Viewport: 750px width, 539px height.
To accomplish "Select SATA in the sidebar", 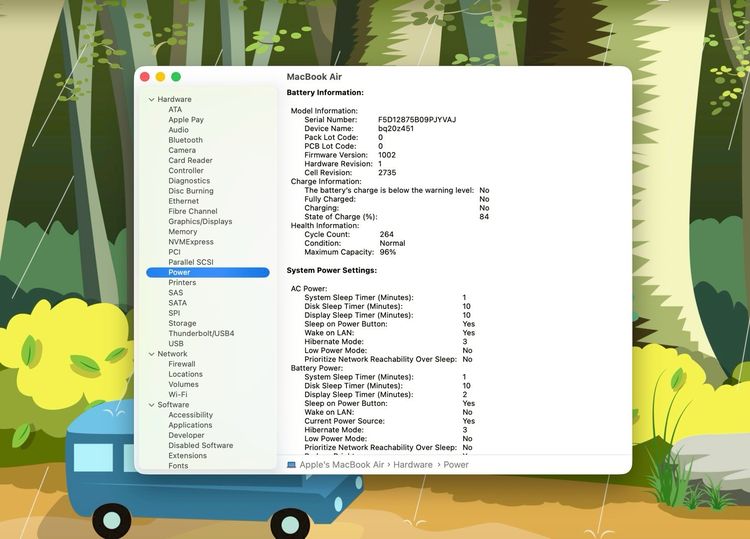I will click(177, 303).
